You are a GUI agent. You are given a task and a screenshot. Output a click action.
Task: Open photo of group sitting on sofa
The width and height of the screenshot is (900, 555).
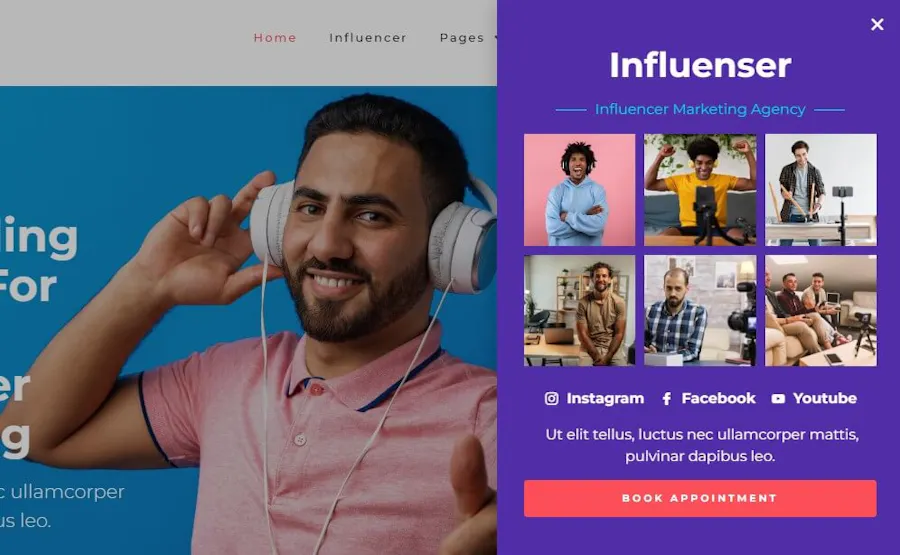click(x=821, y=311)
